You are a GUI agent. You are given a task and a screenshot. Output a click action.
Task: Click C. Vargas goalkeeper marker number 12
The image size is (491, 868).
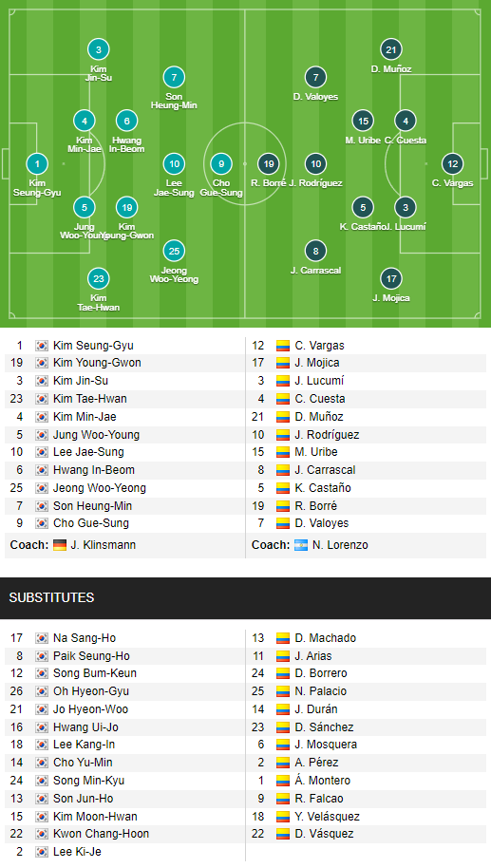[453, 164]
